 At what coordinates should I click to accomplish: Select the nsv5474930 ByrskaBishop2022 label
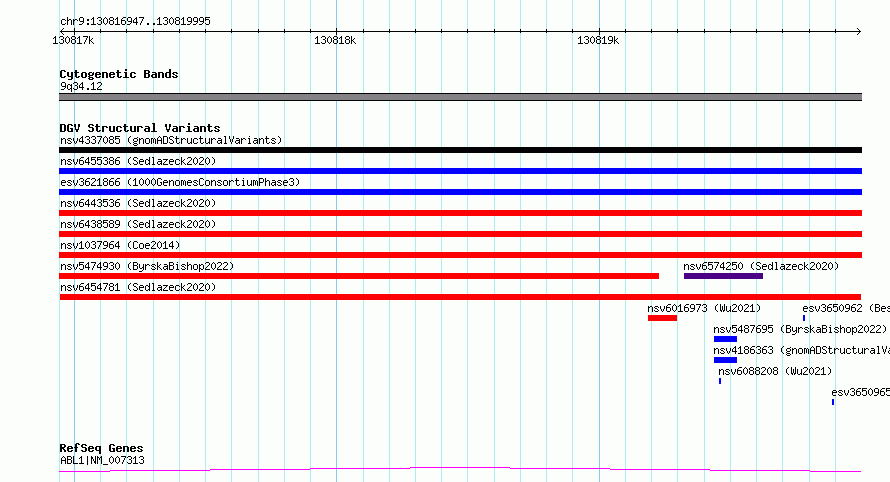pyautogui.click(x=147, y=266)
